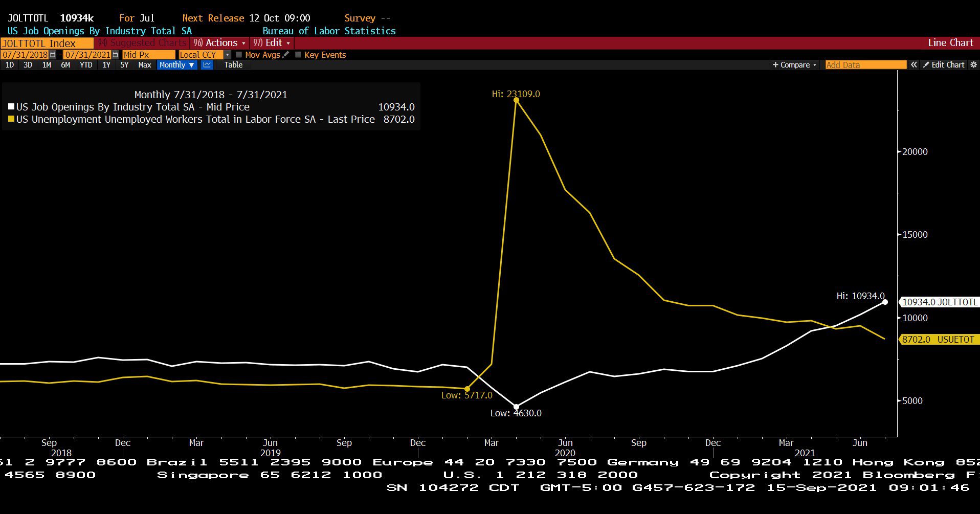Click legend row US Unemployment Unemployed Workers
The width and height of the screenshot is (980, 514).
click(x=211, y=119)
